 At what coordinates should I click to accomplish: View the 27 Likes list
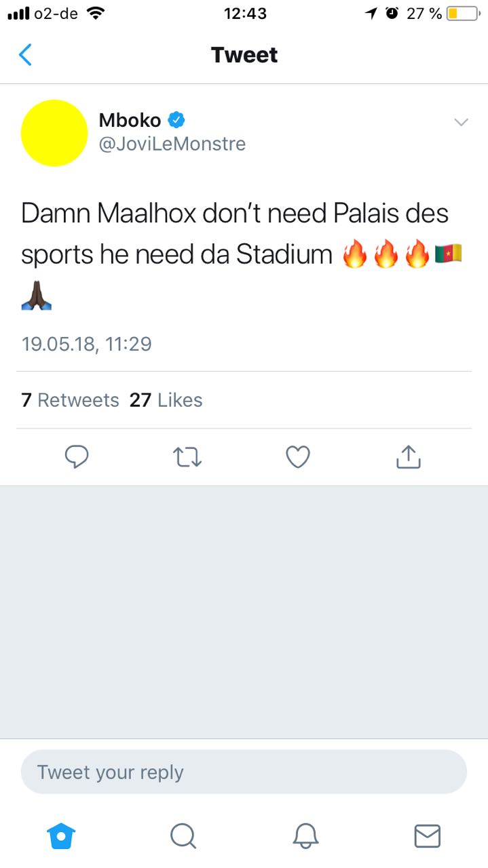(166, 400)
